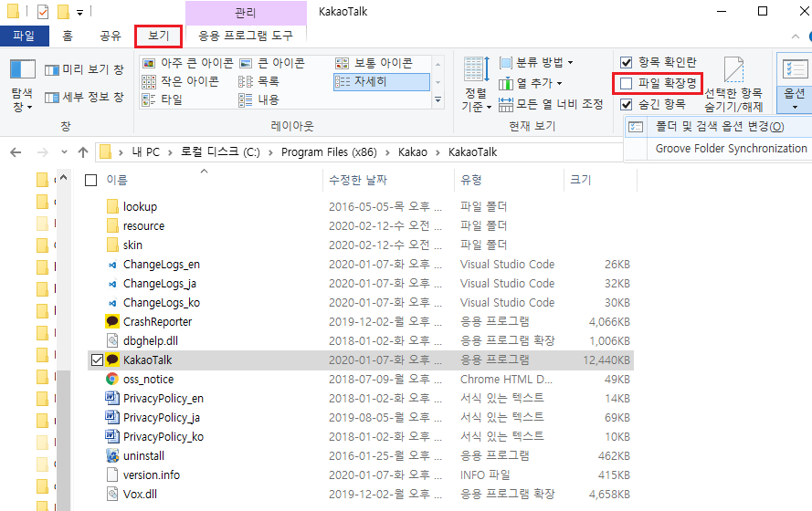Choose 타일 tiles layout
The height and width of the screenshot is (511, 812).
[x=162, y=99]
